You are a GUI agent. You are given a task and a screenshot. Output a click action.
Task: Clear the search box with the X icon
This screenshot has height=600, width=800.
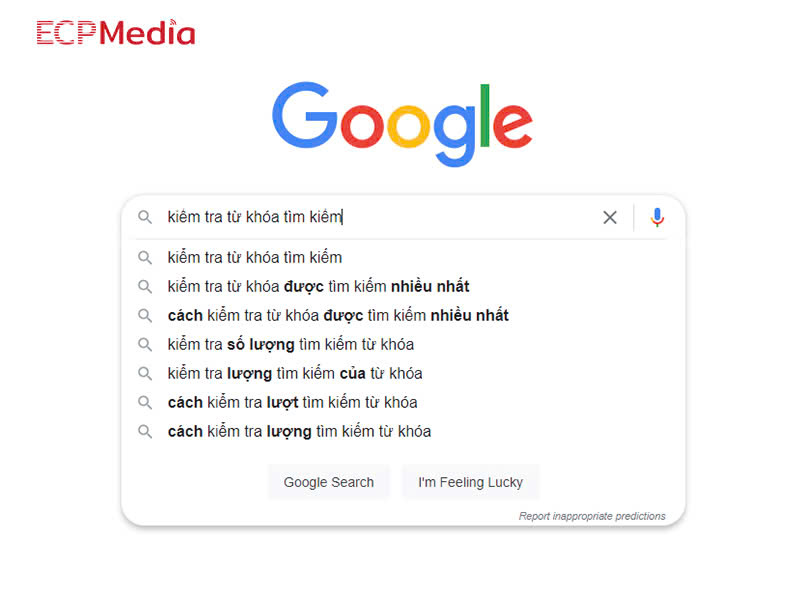[x=610, y=217]
